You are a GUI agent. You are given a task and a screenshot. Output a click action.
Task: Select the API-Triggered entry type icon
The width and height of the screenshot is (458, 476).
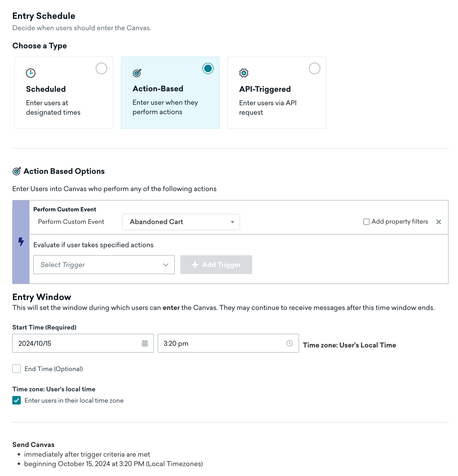point(243,73)
